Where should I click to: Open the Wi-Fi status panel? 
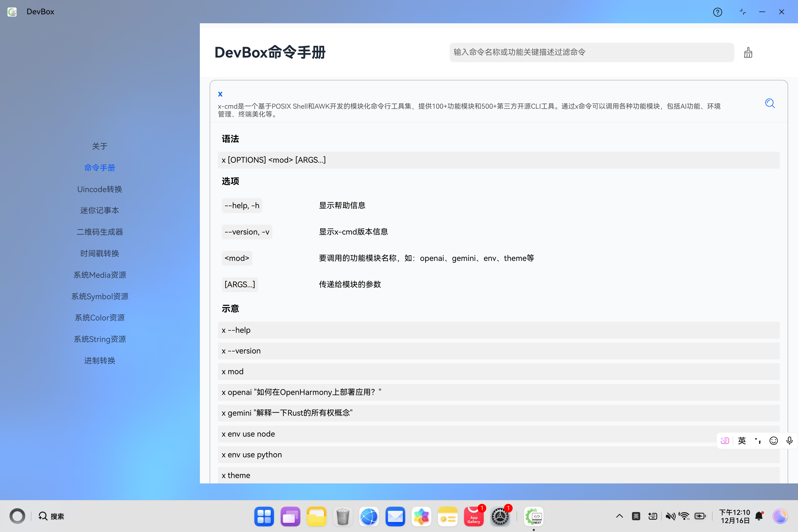(684, 516)
